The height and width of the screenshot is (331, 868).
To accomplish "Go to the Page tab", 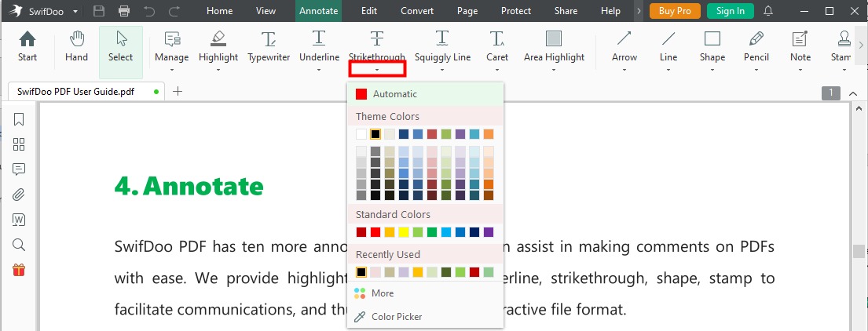I will tap(467, 11).
